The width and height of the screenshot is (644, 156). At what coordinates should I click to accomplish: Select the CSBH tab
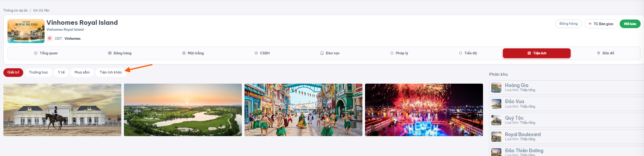tap(262, 53)
